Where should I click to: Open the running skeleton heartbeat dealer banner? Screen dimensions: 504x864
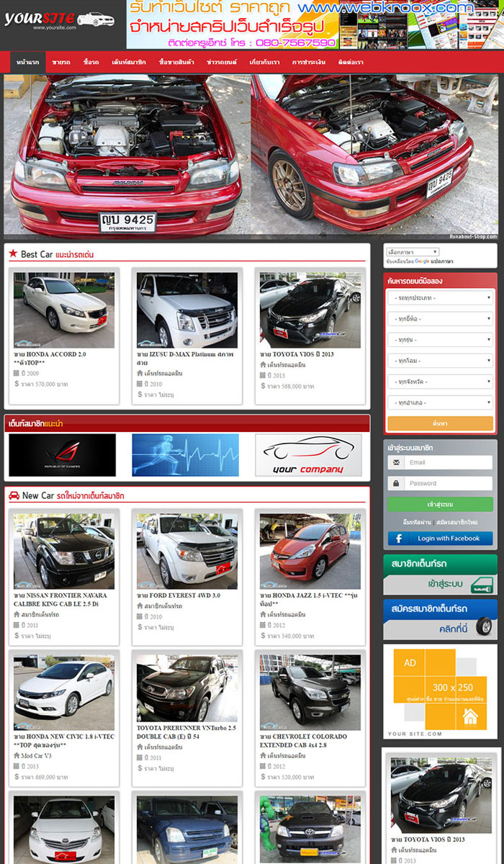tap(185, 455)
